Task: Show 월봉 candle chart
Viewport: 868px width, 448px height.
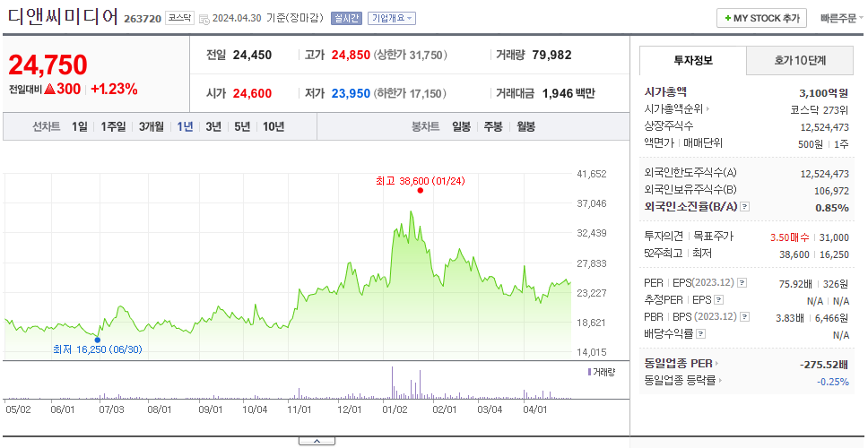Action: pos(525,126)
